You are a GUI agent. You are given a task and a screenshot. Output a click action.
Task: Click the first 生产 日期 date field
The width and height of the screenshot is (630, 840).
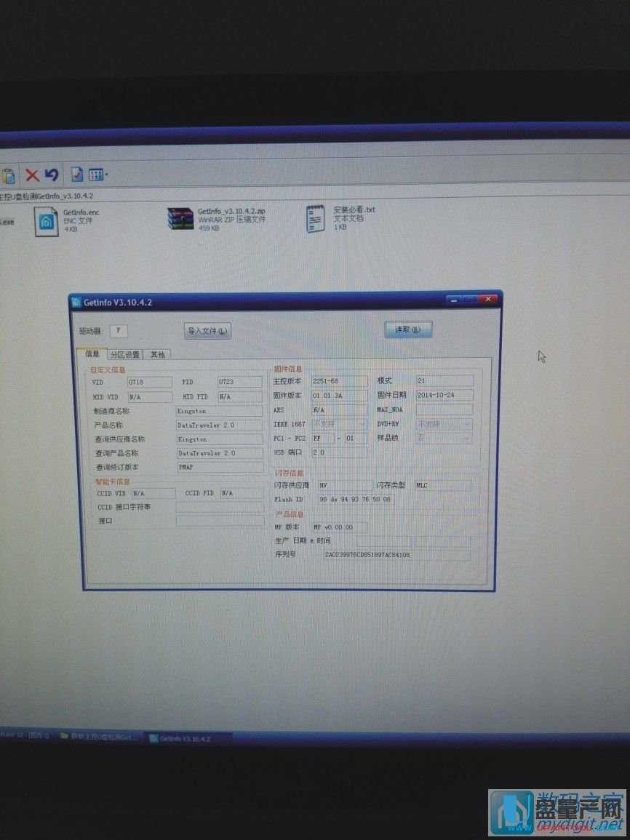(x=383, y=541)
